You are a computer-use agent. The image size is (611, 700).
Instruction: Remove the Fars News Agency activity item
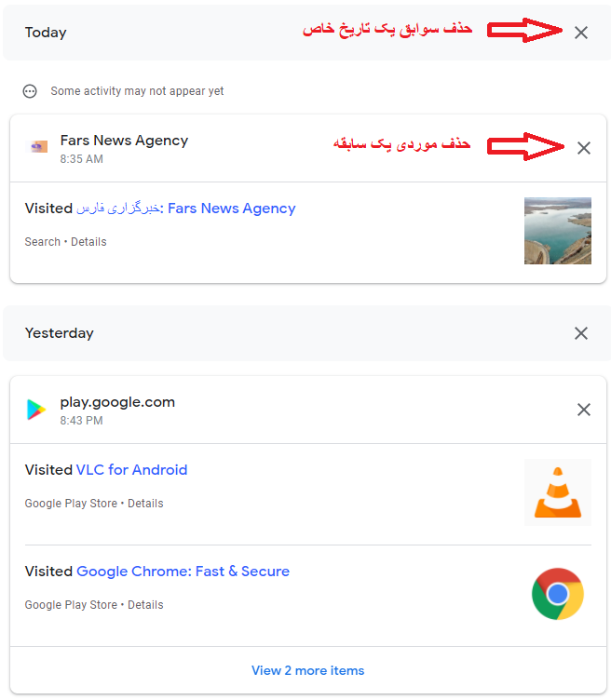pos(583,148)
